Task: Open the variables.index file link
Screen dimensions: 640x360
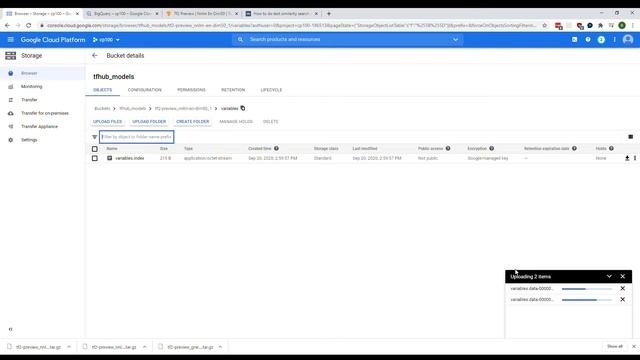Action: click(130, 158)
